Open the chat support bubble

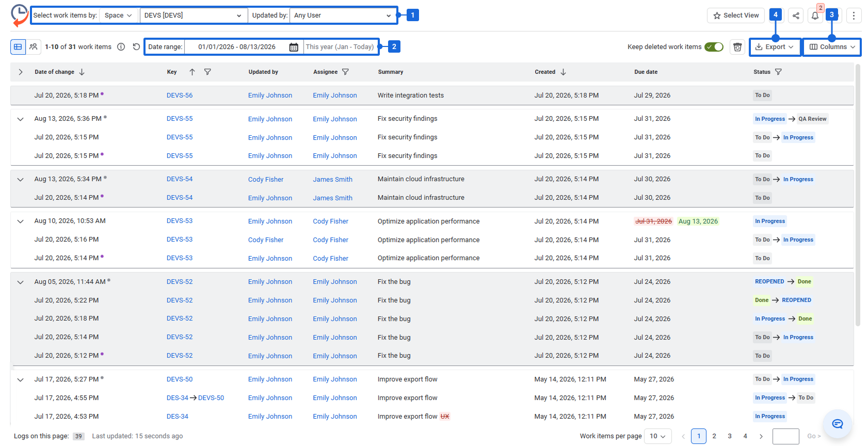coord(837,424)
